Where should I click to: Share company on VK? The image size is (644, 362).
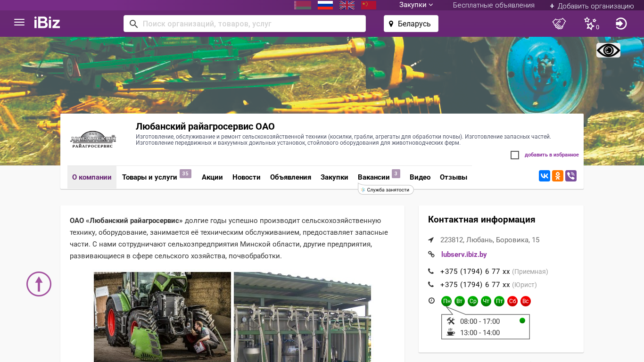point(545,176)
